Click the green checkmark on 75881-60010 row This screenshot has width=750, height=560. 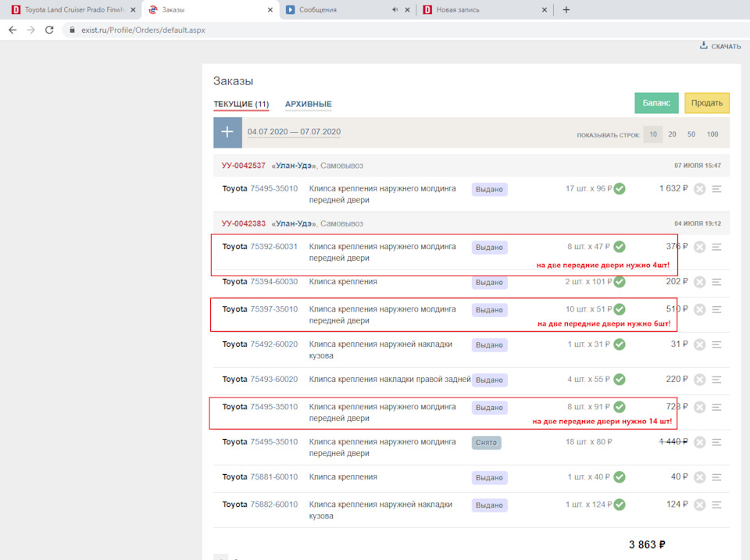620,476
